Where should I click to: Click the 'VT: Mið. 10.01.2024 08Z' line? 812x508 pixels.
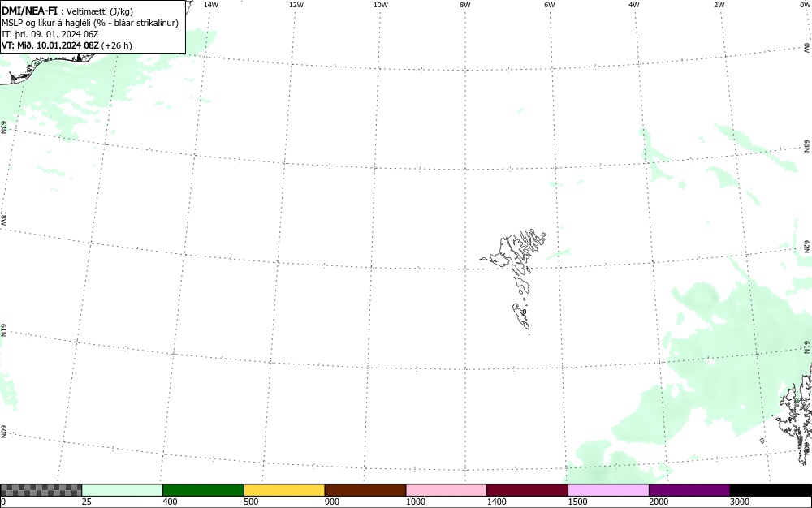pyautogui.click(x=50, y=45)
